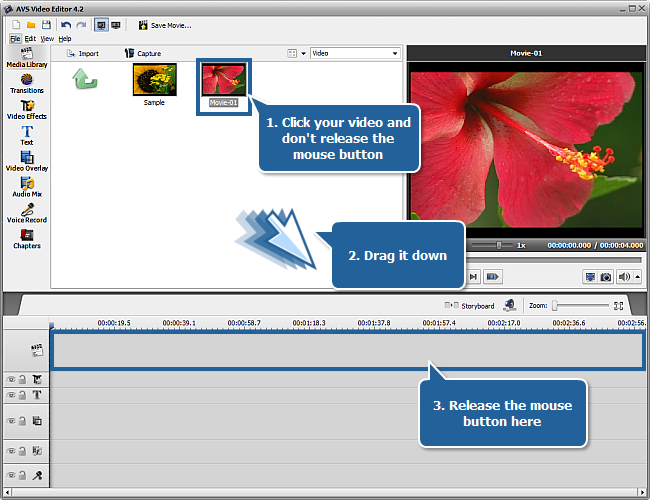Click the audio mix track type icon
This screenshot has width=650, height=500.
37,450
